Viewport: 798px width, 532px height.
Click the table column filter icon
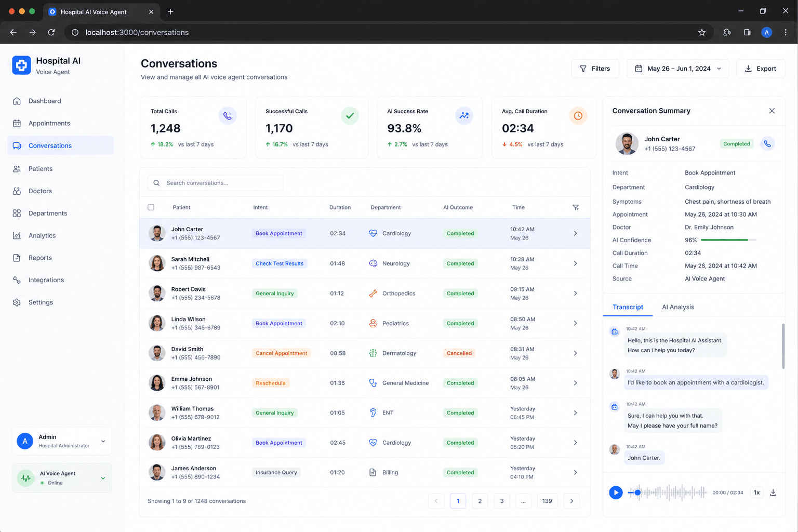click(x=576, y=207)
